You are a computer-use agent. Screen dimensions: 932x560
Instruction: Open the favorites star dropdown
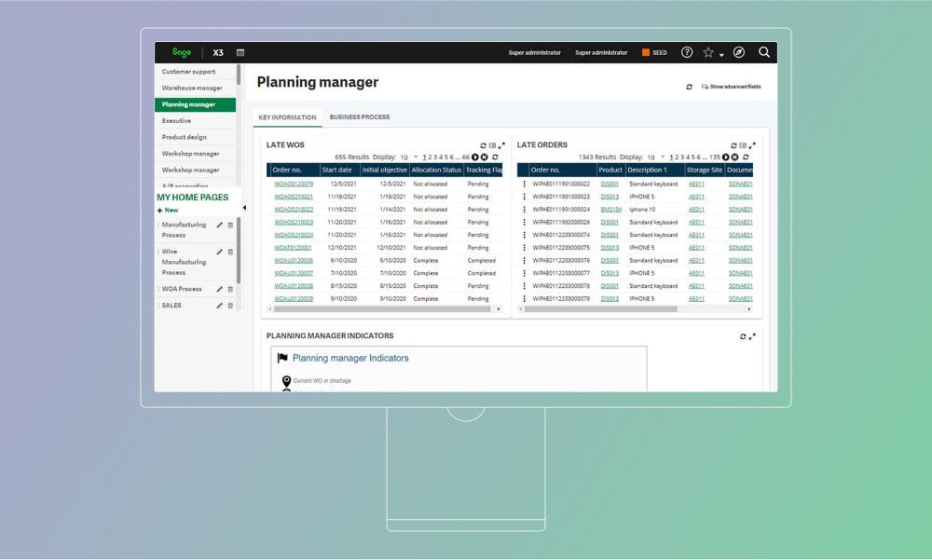coord(713,53)
